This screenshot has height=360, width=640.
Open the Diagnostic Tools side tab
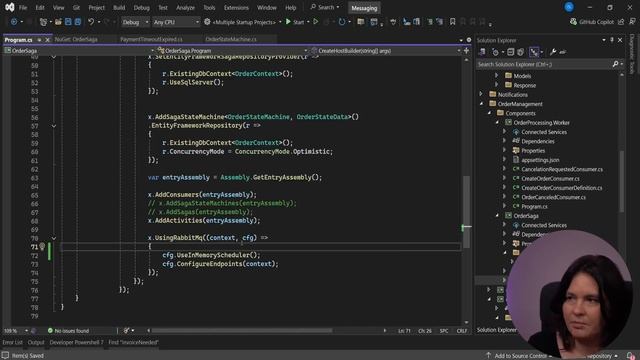tap(632, 54)
